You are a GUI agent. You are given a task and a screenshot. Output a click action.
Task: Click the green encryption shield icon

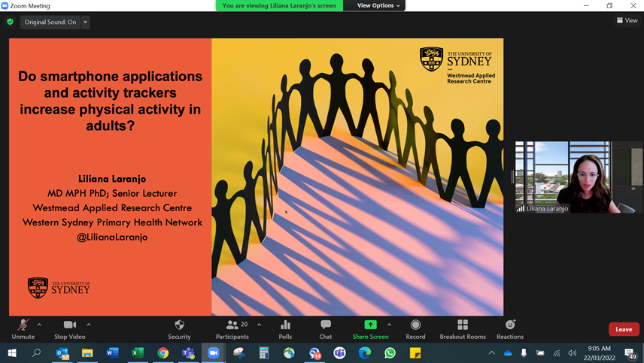pos(11,22)
